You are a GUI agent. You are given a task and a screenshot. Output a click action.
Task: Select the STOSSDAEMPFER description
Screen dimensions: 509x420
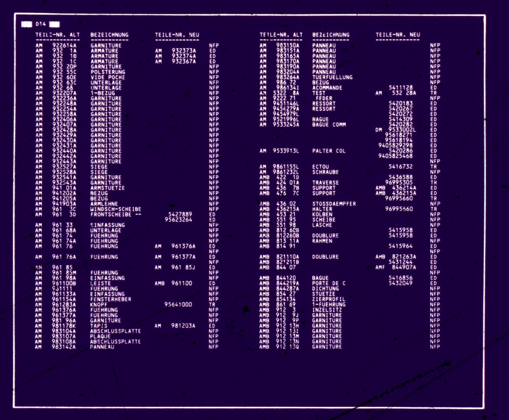(334, 204)
